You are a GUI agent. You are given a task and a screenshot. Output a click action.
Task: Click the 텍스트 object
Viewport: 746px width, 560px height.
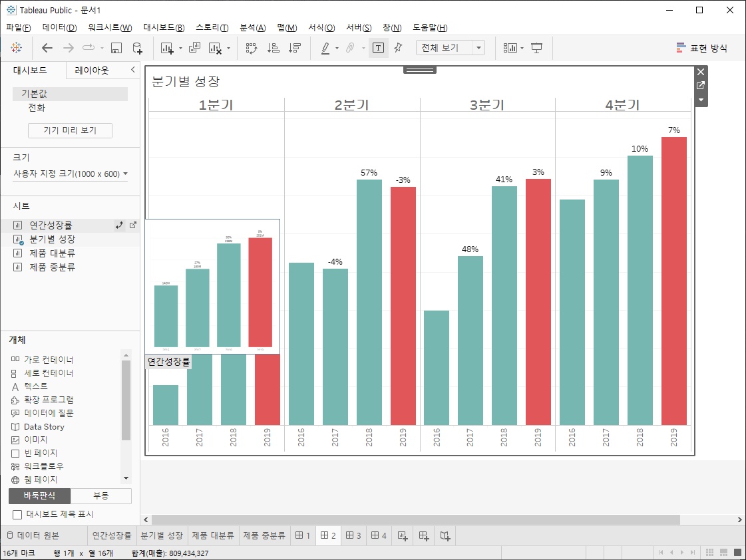[29, 386]
